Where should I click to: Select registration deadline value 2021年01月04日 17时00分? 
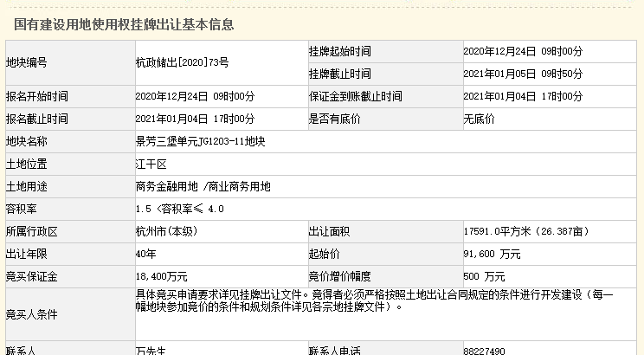pos(195,119)
